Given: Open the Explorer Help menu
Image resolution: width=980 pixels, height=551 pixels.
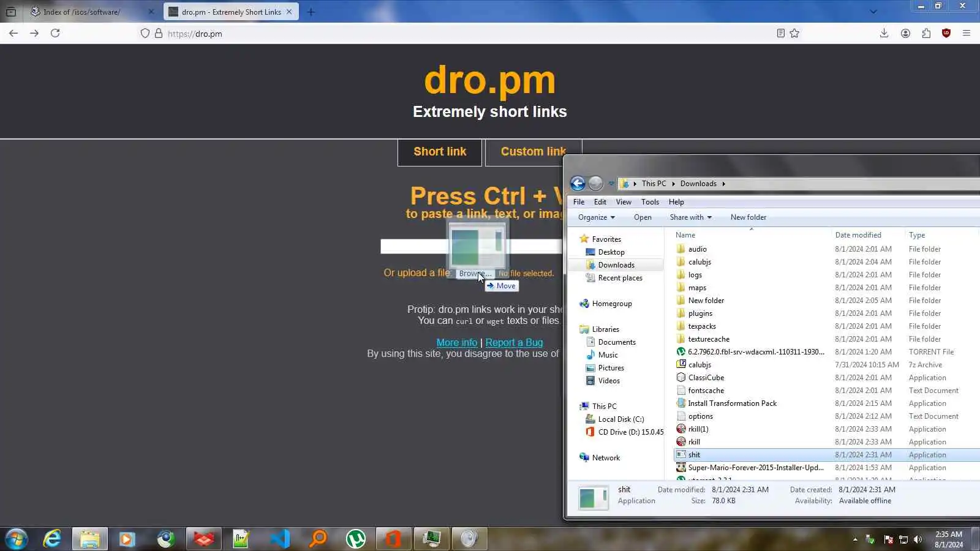Looking at the screenshot, I should click(x=676, y=202).
